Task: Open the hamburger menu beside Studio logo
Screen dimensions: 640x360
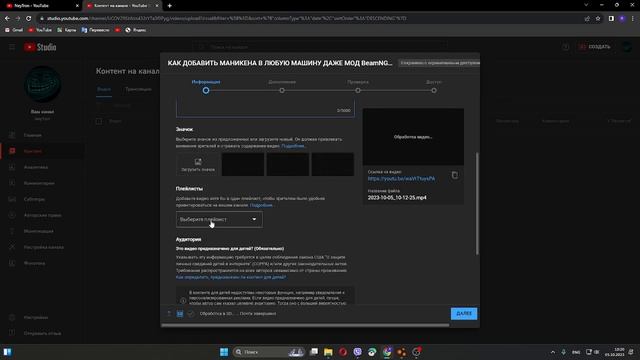Action: pos(12,47)
